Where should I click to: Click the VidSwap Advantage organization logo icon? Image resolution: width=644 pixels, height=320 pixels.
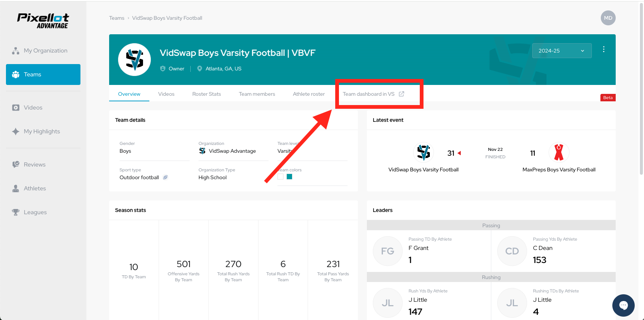point(202,151)
